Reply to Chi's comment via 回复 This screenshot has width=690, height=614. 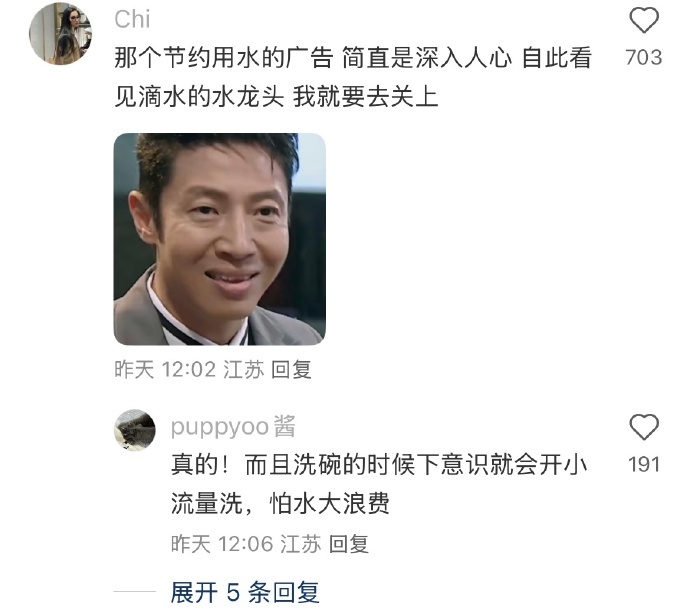[291, 369]
